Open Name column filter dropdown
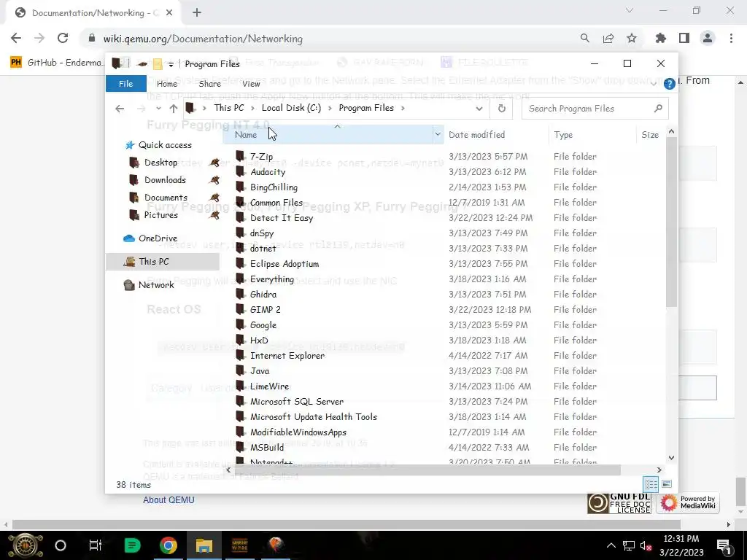The image size is (747, 560). click(438, 135)
